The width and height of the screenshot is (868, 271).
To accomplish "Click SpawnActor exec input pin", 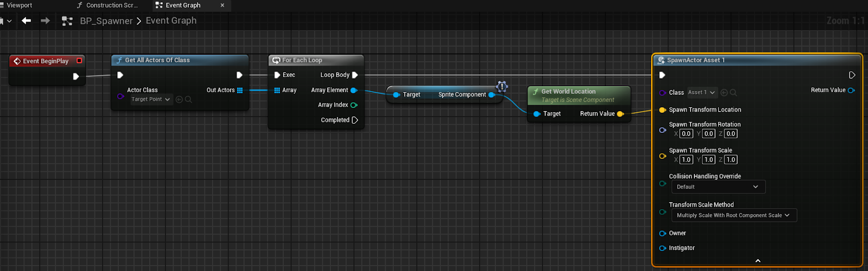I will coord(662,75).
